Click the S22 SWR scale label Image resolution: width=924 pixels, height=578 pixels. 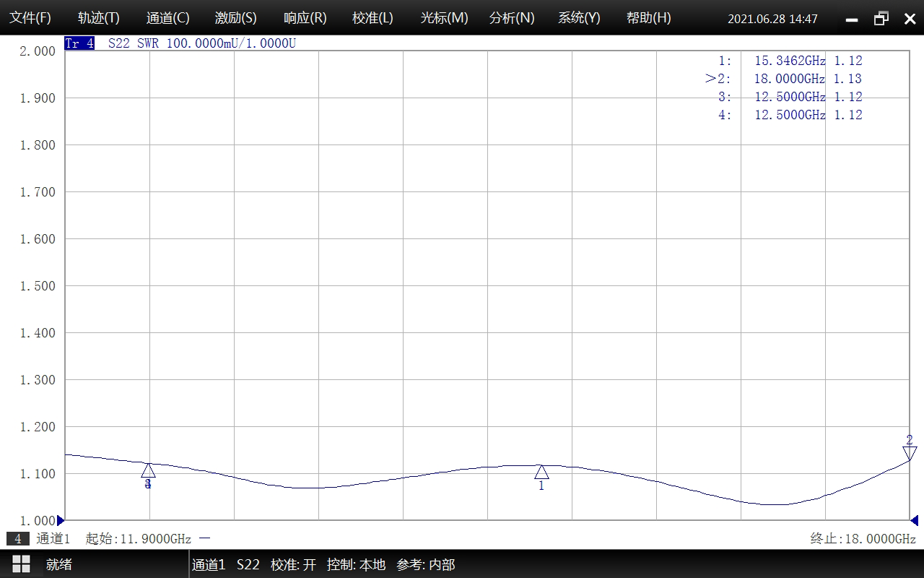201,43
